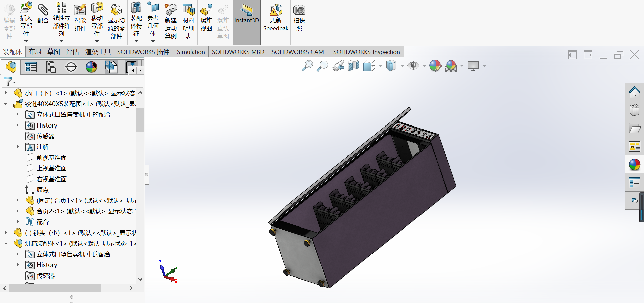Expand History under 铰链40X40X5装配图
Screen dimensions: 644x303
(18, 125)
